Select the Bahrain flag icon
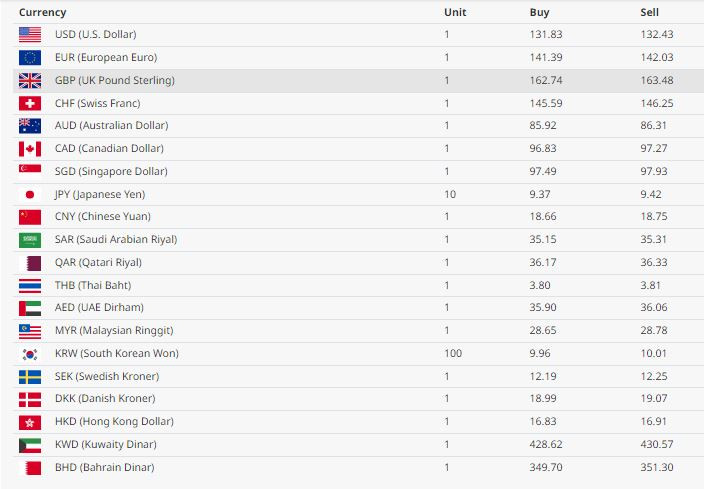The image size is (704, 489). point(30,468)
